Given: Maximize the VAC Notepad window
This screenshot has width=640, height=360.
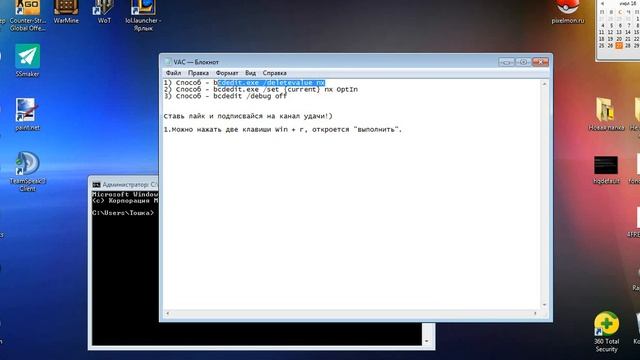Looking at the screenshot, I should coord(523,62).
